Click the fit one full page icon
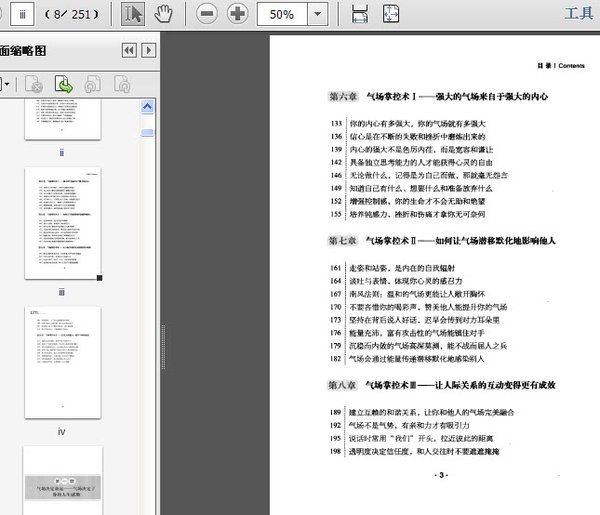Image resolution: width=600 pixels, height=515 pixels. [x=392, y=15]
